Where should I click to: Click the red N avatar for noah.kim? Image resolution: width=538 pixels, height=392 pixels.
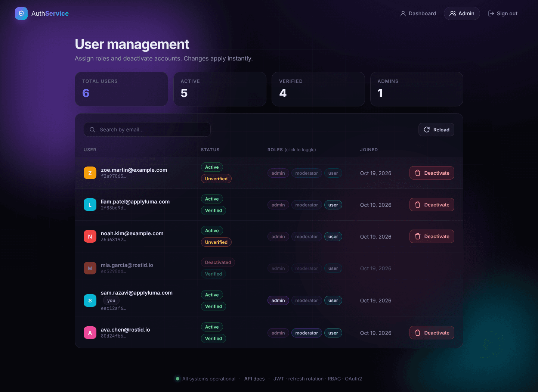(90, 236)
